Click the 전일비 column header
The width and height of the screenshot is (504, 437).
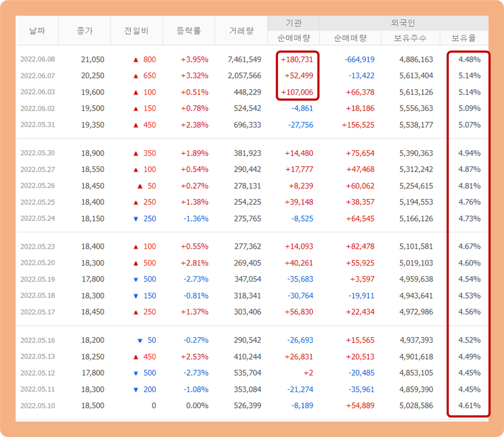pyautogui.click(x=136, y=31)
